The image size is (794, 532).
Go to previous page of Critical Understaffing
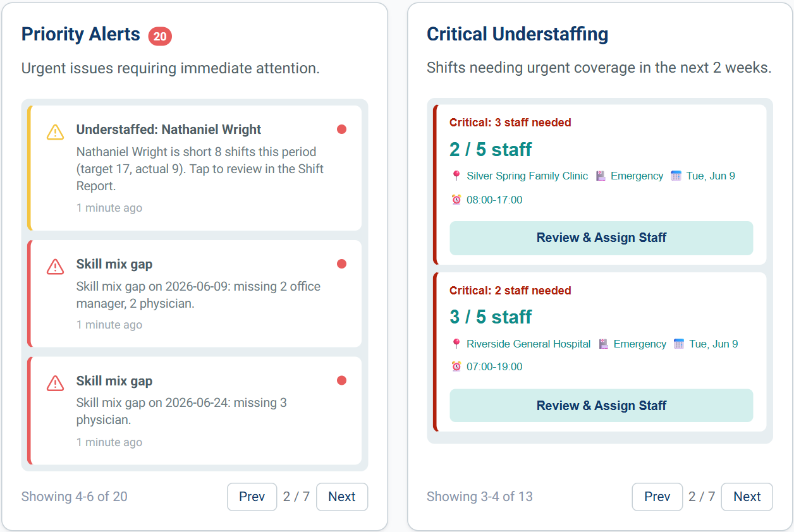pos(657,497)
